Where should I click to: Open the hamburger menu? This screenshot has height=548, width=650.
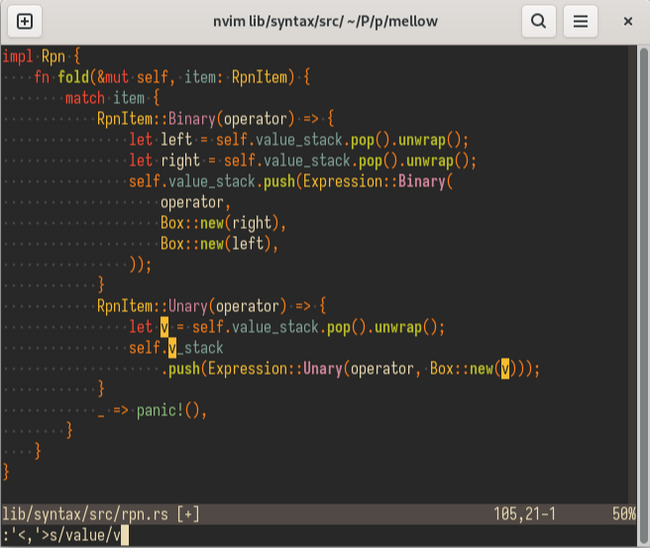(580, 21)
